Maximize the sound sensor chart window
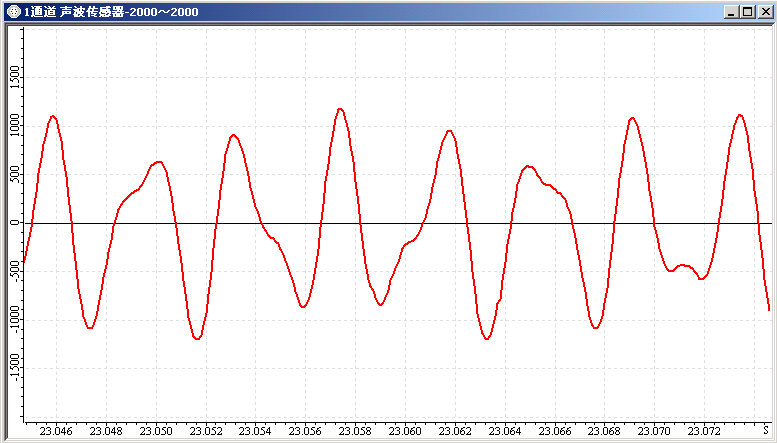777x443 pixels. 748,11
